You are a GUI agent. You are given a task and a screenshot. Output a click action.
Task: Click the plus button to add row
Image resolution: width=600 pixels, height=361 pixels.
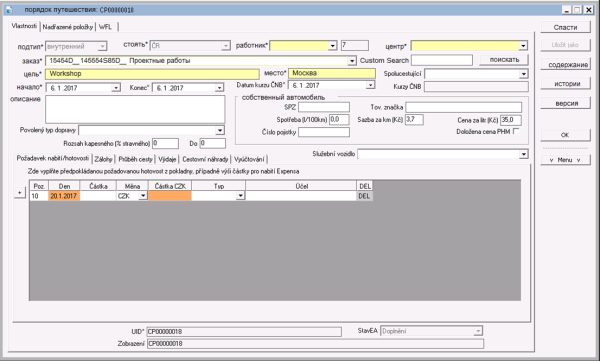[x=20, y=193]
